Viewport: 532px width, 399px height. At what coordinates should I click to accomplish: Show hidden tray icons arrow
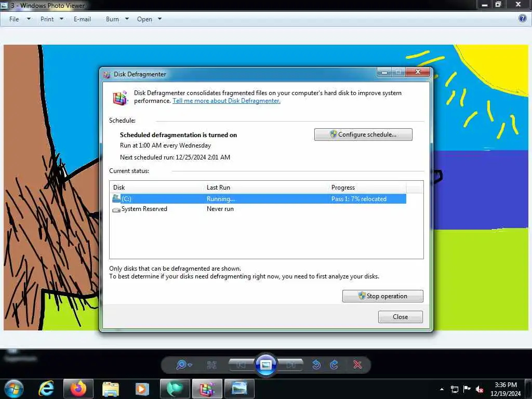442,389
